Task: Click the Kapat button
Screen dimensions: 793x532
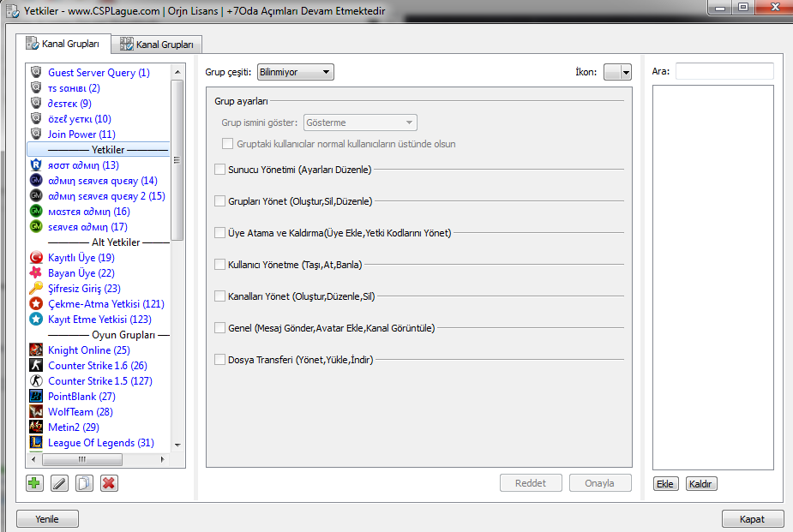Action: pyautogui.click(x=753, y=519)
